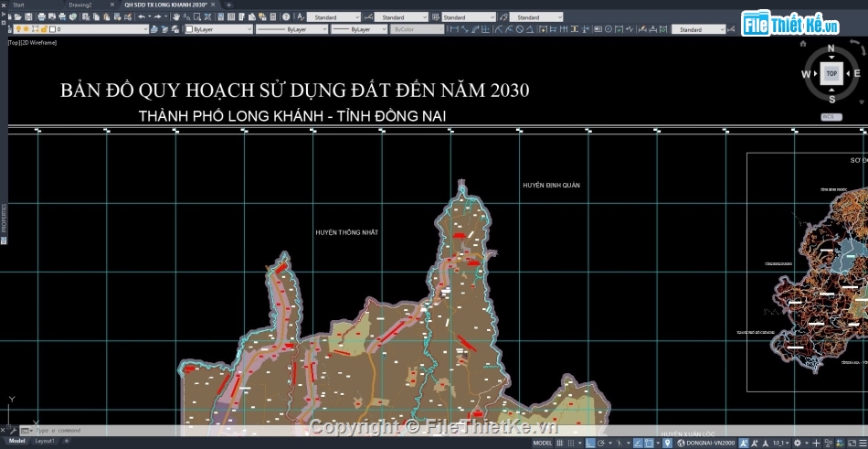Open the Help question mark icon

[286, 16]
